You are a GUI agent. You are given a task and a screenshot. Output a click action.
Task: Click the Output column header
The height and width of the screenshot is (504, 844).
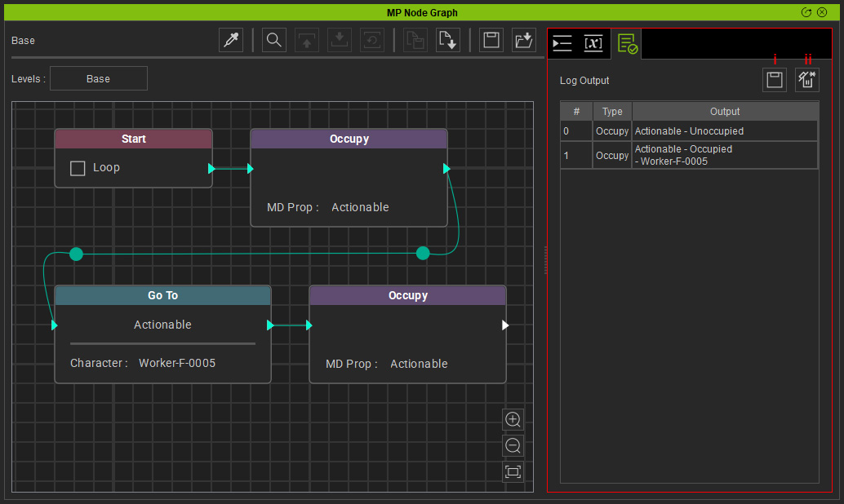725,112
